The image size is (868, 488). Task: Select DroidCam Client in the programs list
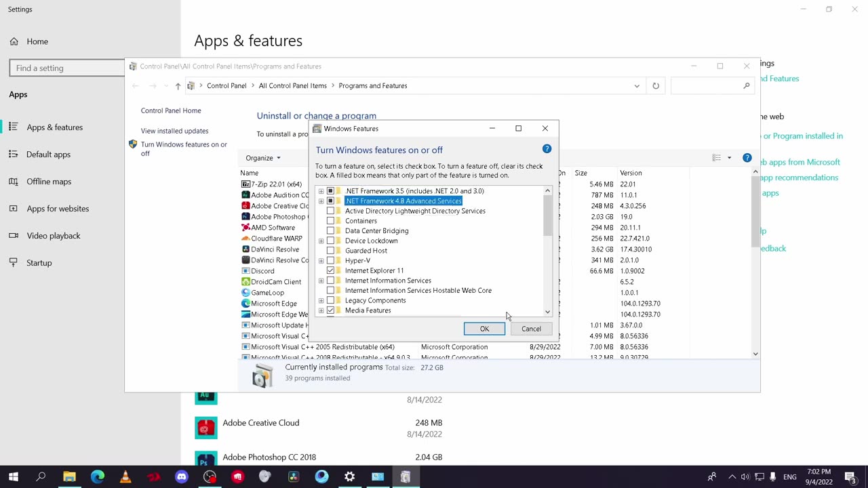(275, 282)
